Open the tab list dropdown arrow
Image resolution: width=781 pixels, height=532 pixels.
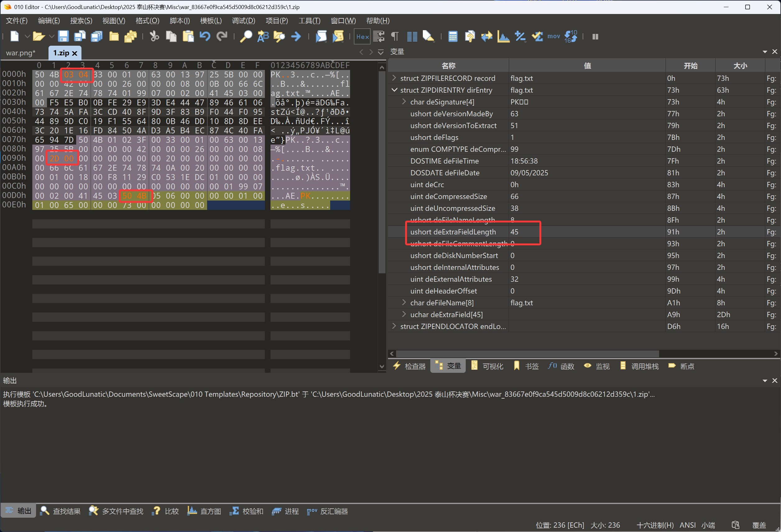(x=381, y=52)
